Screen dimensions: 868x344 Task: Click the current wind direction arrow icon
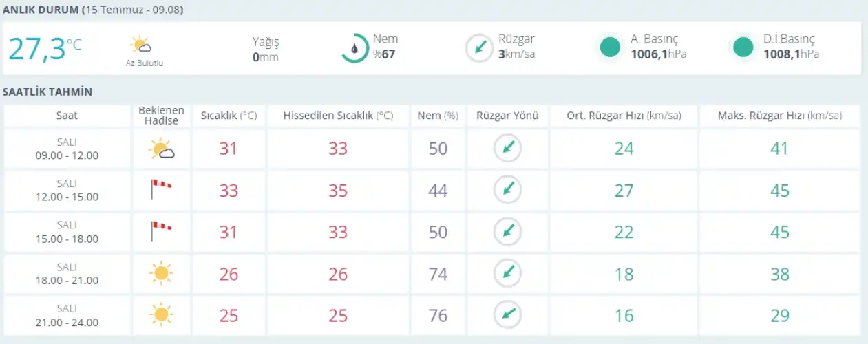coord(478,48)
